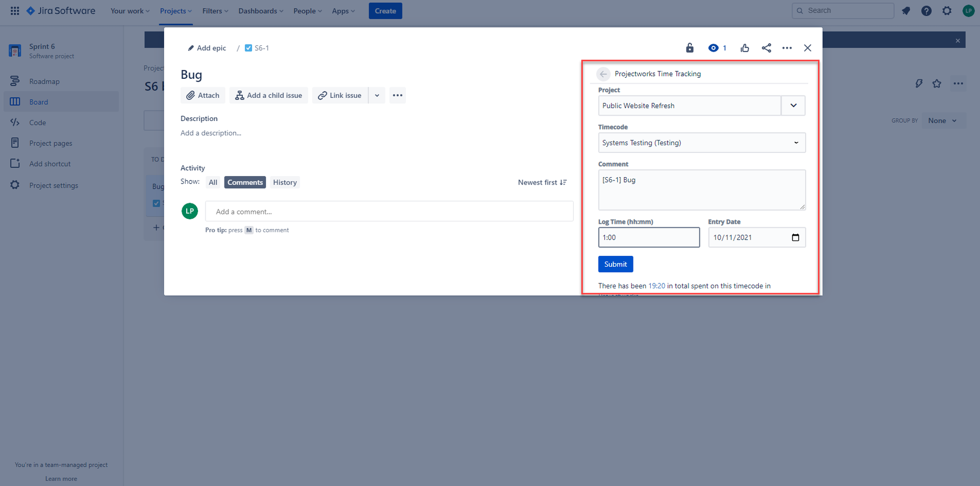Click the Entry Date field
This screenshot has width=980, height=486.
click(757, 238)
